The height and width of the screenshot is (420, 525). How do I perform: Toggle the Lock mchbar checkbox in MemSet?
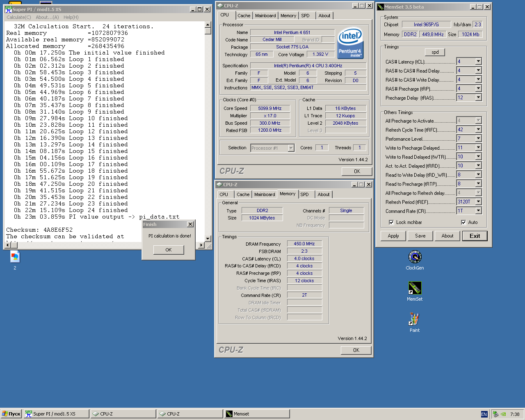(391, 222)
